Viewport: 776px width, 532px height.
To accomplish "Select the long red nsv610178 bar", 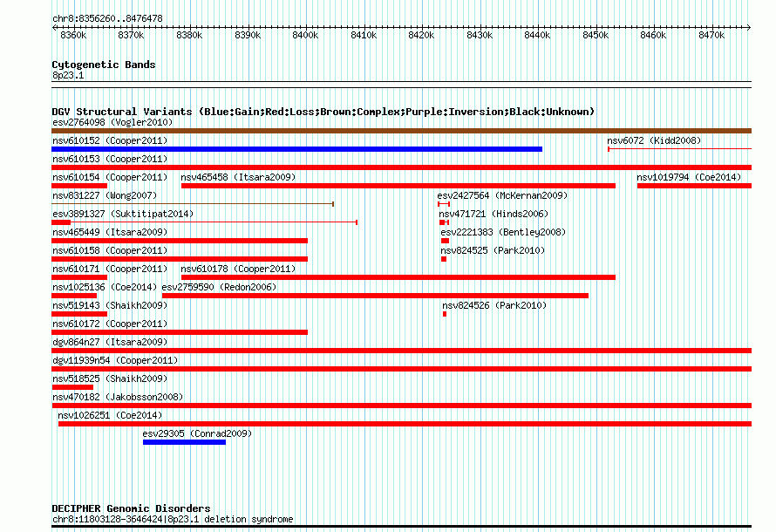I will [x=398, y=277].
